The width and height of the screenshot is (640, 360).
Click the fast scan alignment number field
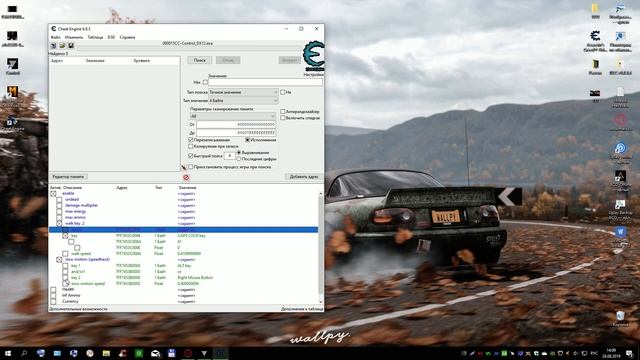coord(230,156)
